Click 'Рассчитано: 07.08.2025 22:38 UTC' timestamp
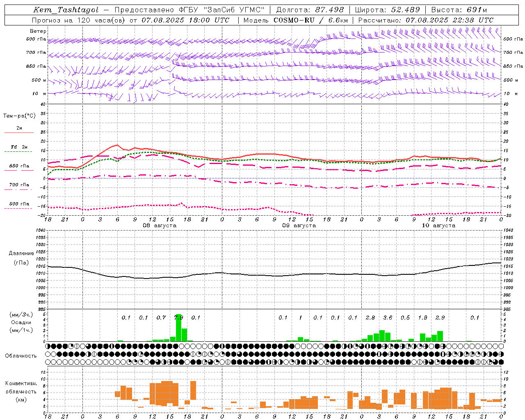 (426, 20)
